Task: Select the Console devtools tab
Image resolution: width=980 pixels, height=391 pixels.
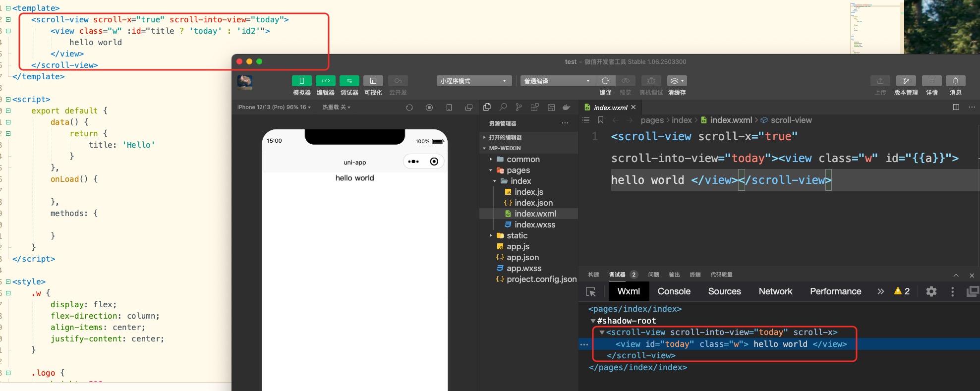Action: tap(674, 291)
